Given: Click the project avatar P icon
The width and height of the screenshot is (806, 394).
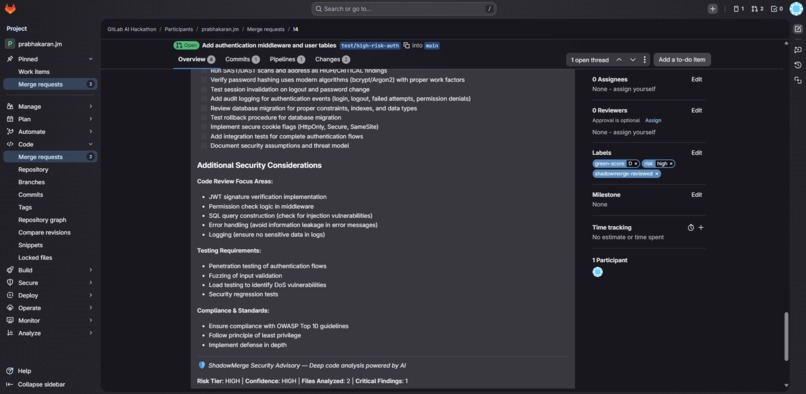Looking at the screenshot, I should click(10, 44).
